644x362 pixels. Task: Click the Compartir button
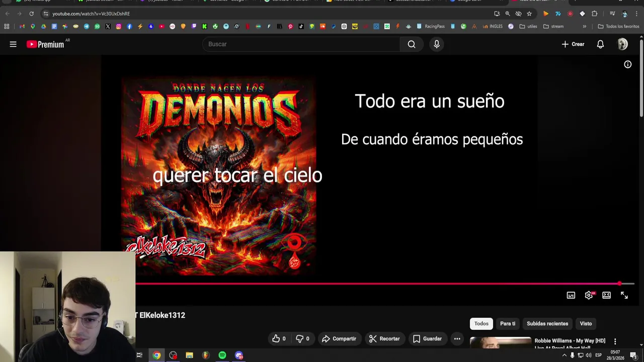coord(339,339)
